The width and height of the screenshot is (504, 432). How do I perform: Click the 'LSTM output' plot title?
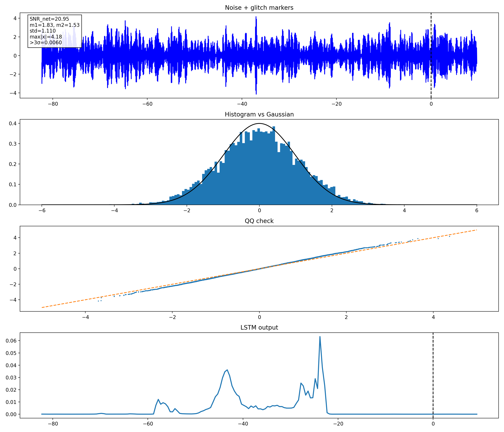click(259, 327)
